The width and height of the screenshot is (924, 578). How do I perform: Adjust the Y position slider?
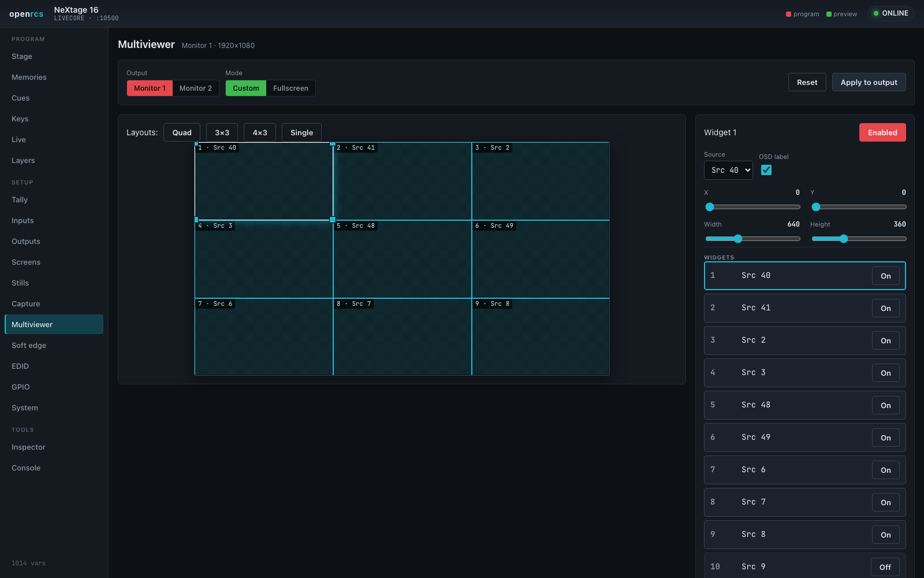[859, 207]
